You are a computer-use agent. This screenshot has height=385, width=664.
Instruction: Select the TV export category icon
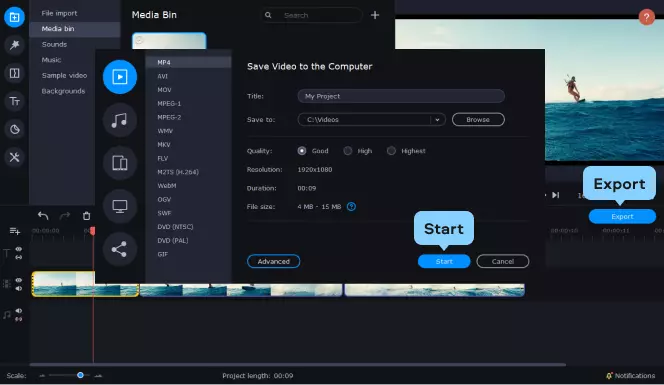coord(120,206)
